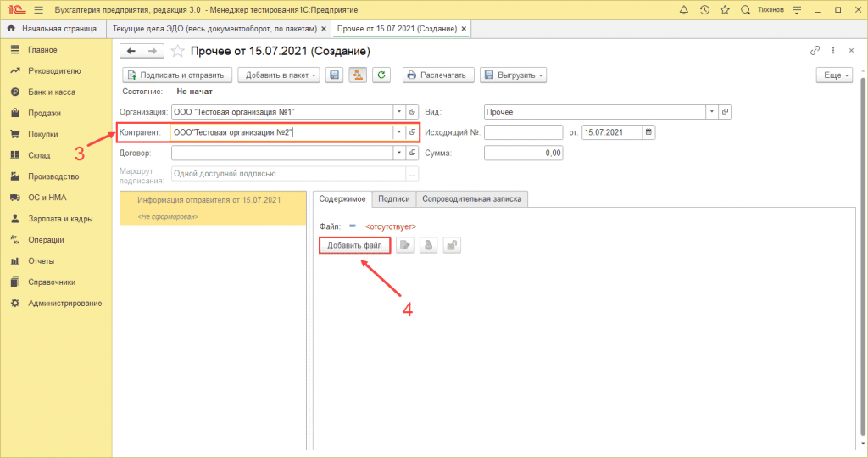The image size is (868, 458).
Task: Switch to the Подписи tab
Action: click(x=394, y=198)
